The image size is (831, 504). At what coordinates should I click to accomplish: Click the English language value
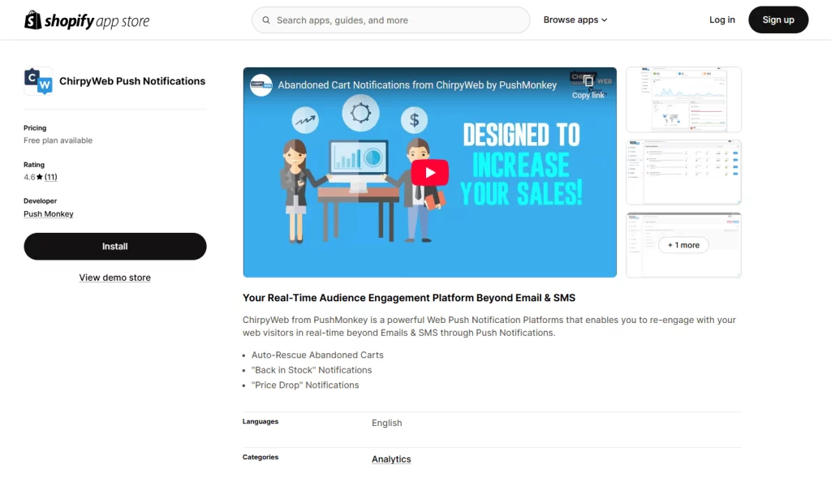(387, 423)
